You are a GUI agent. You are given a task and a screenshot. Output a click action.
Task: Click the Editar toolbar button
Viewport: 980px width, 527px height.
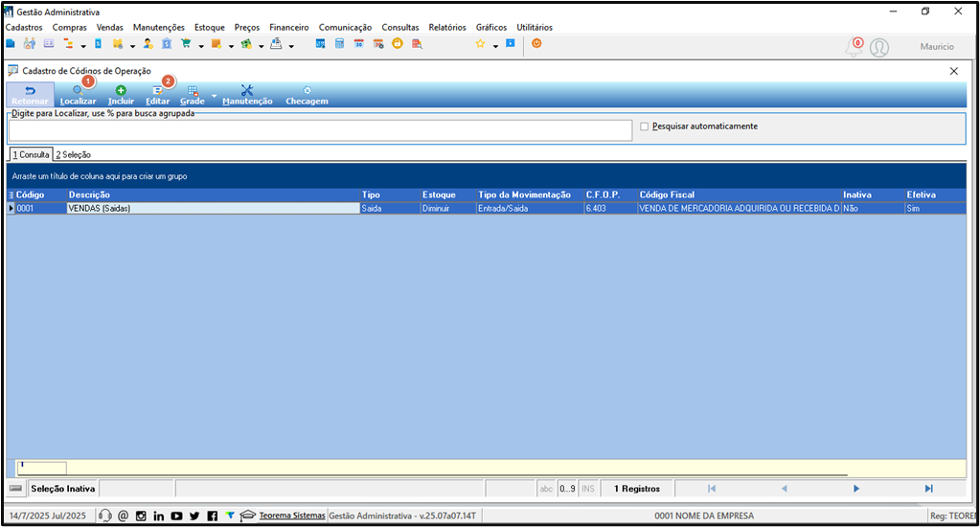[157, 95]
